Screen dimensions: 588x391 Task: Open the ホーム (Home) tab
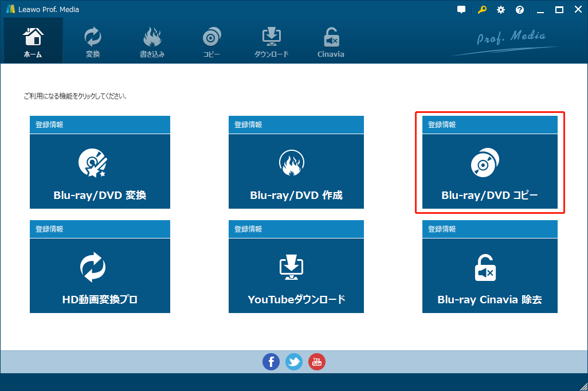pos(33,41)
